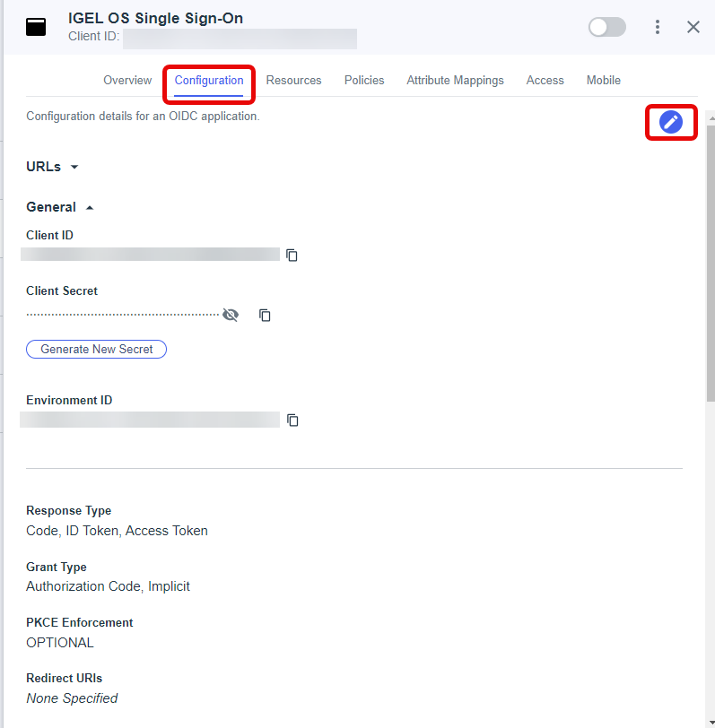Close the IGEL OS Single Sign-On panel
This screenshot has width=715, height=728.
[x=693, y=27]
